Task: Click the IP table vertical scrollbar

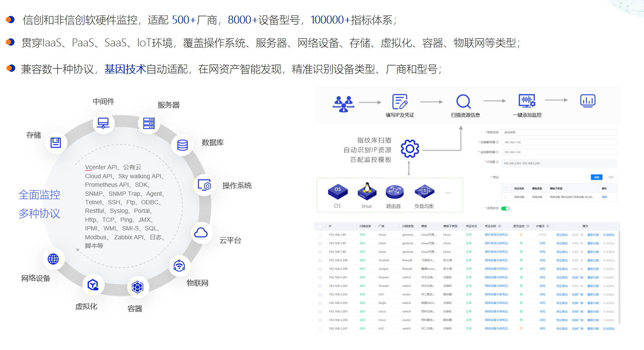Action: pos(619,277)
